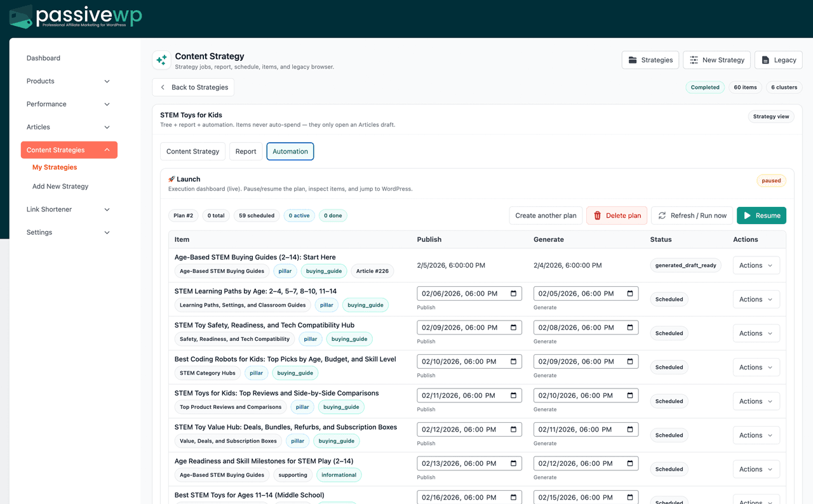The width and height of the screenshot is (813, 504).
Task: Switch to the Report tab
Action: tap(246, 151)
